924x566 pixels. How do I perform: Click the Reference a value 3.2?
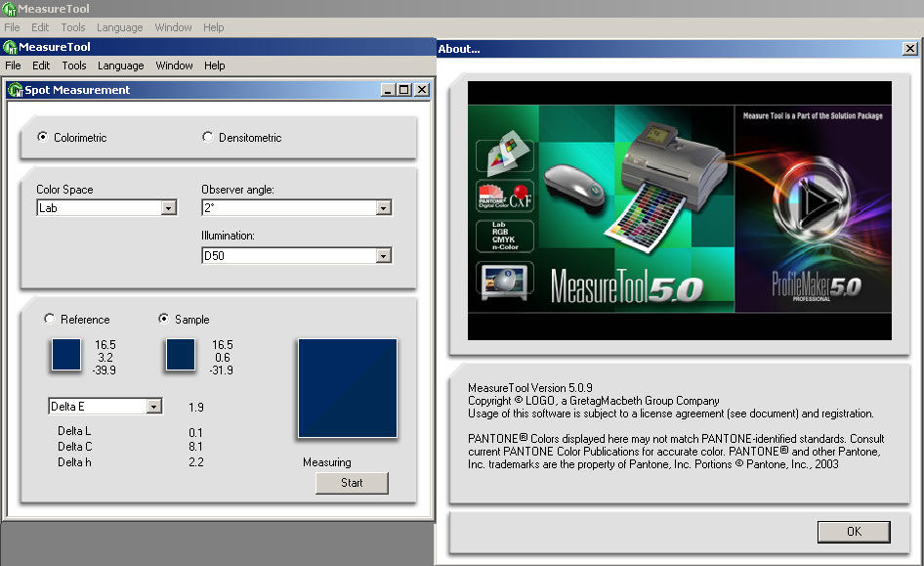click(105, 357)
